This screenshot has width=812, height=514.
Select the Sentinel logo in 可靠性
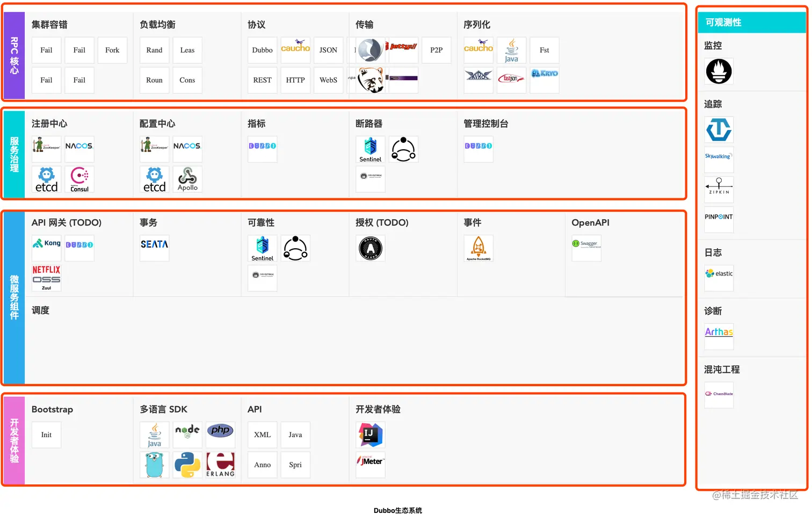263,248
